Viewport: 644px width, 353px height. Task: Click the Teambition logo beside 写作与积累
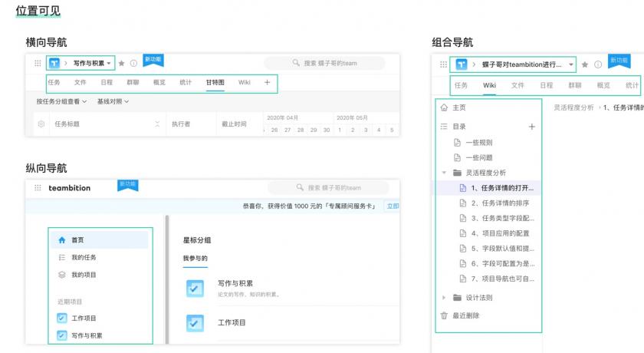[54, 63]
